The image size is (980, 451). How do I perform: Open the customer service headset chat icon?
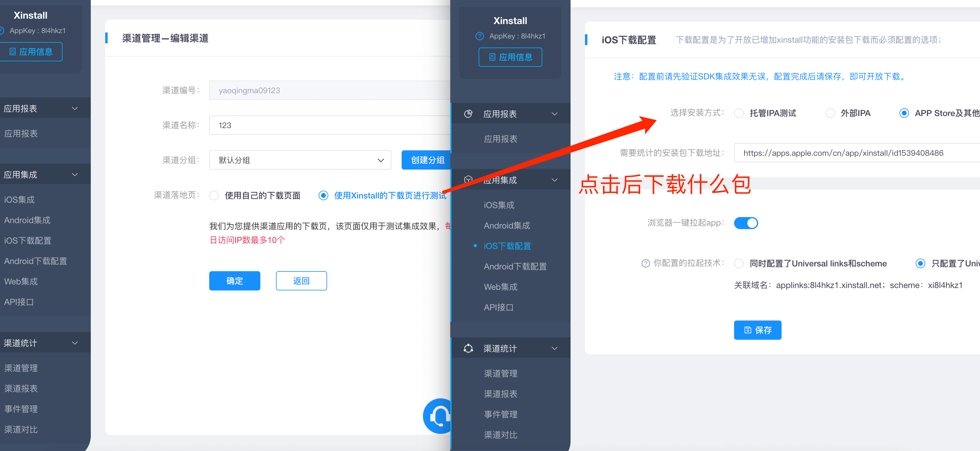point(437,416)
